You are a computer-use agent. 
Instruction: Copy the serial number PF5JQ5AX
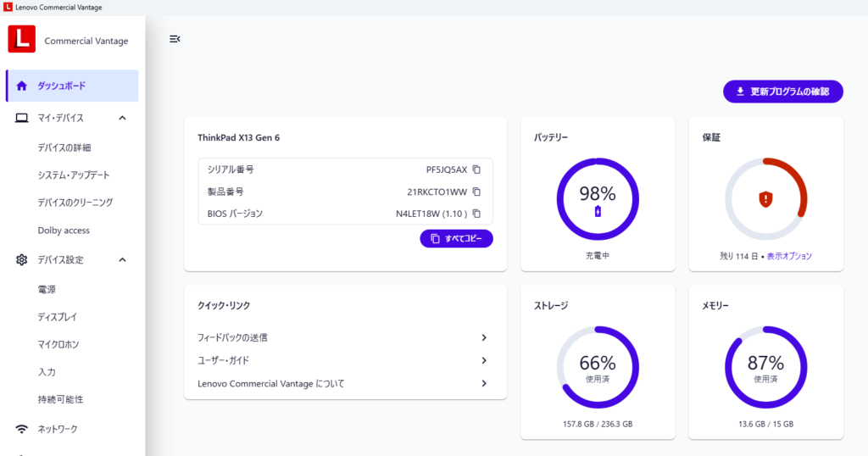476,170
